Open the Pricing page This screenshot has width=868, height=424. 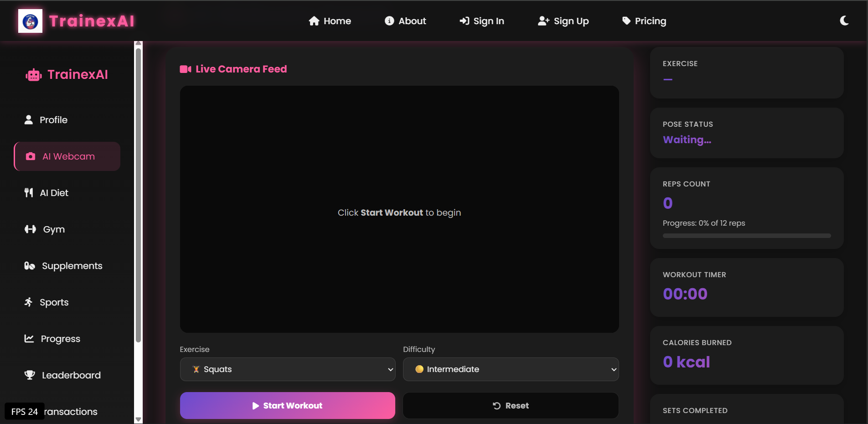[x=644, y=21]
